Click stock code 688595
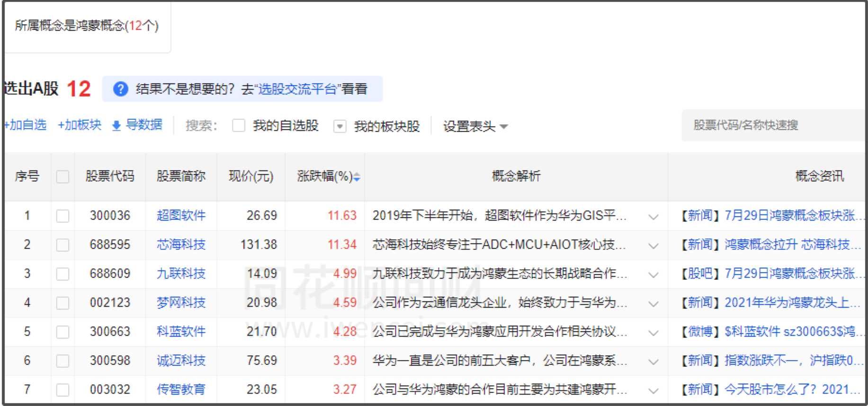The width and height of the screenshot is (868, 406). tap(110, 244)
